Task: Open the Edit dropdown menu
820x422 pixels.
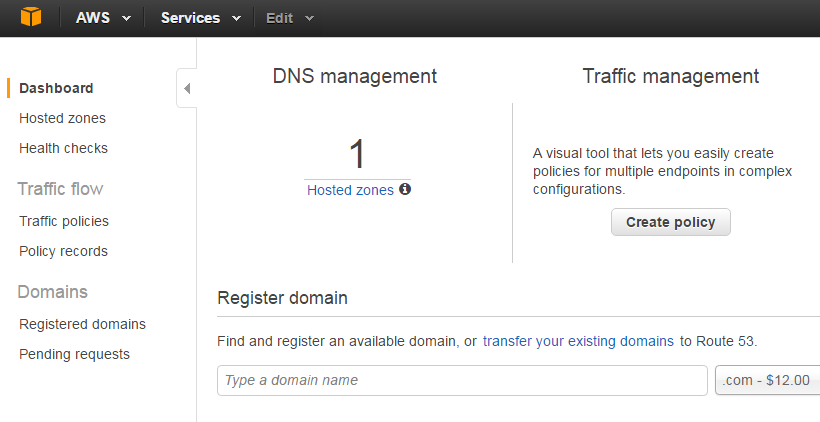Action: [x=290, y=18]
